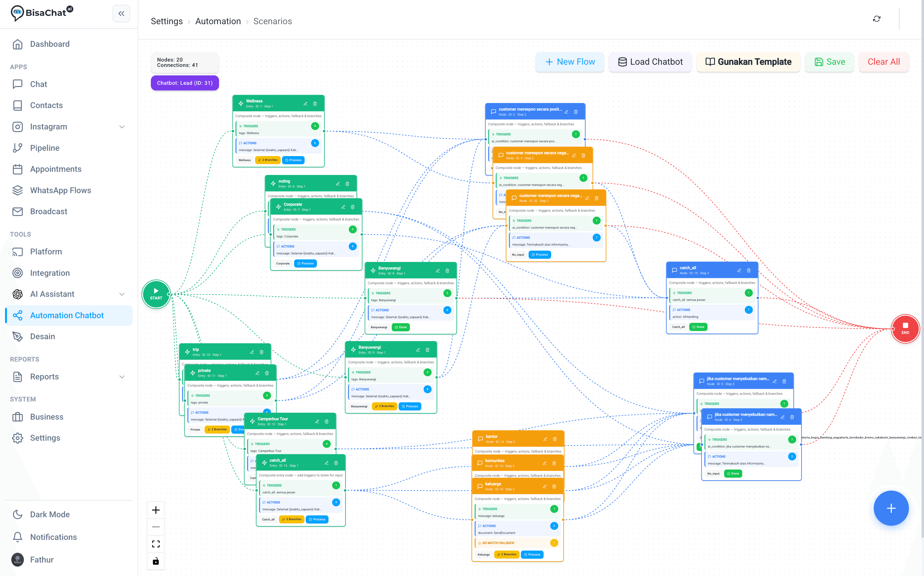Open Appointments in sidebar
The image size is (924, 576).
[69, 169]
